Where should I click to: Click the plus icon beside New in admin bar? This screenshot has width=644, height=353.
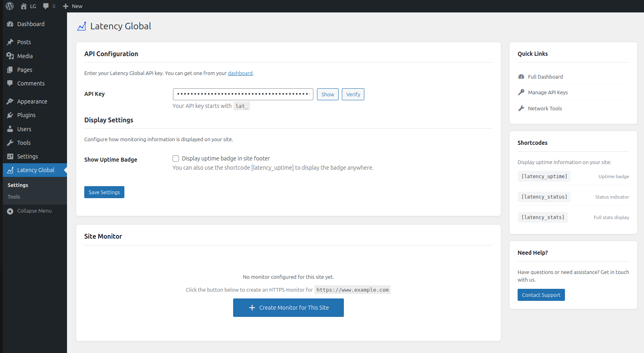pyautogui.click(x=66, y=6)
